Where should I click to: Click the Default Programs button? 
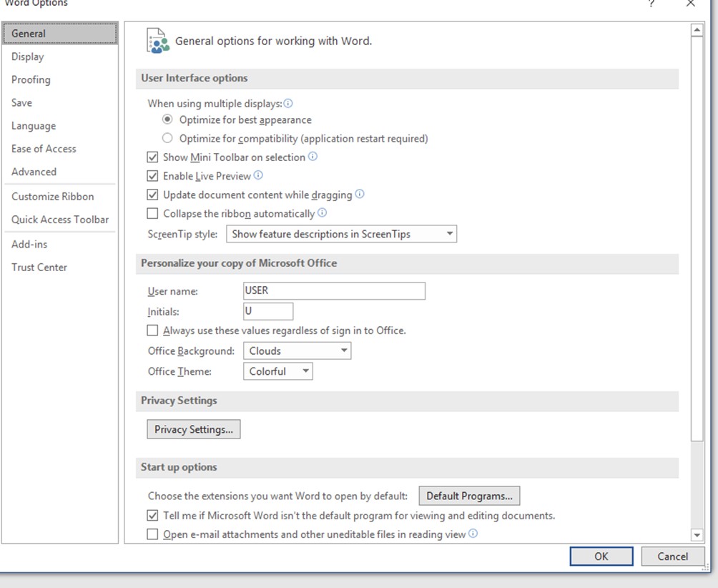point(469,496)
